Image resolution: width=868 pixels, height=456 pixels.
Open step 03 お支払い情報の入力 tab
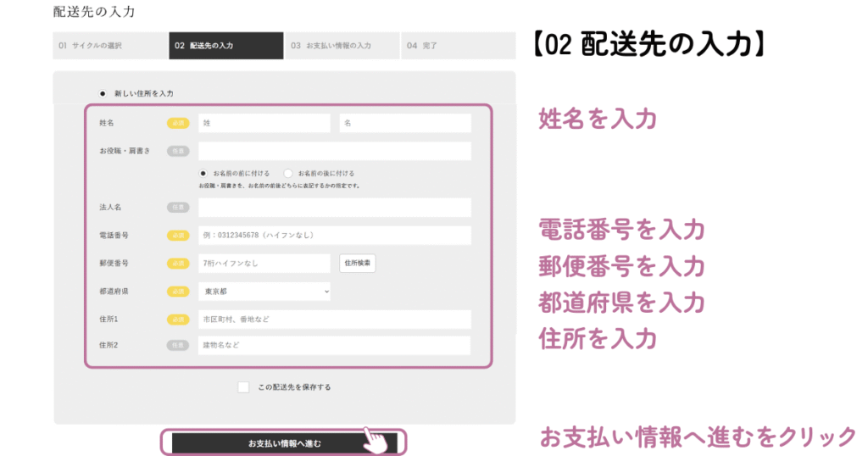click(342, 46)
